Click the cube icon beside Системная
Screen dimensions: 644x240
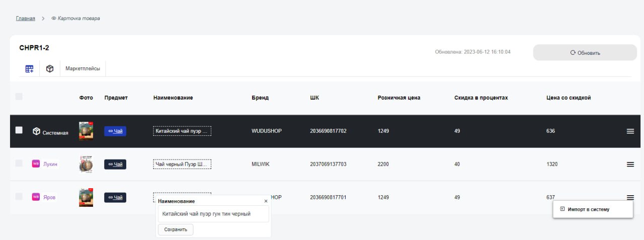36,131
